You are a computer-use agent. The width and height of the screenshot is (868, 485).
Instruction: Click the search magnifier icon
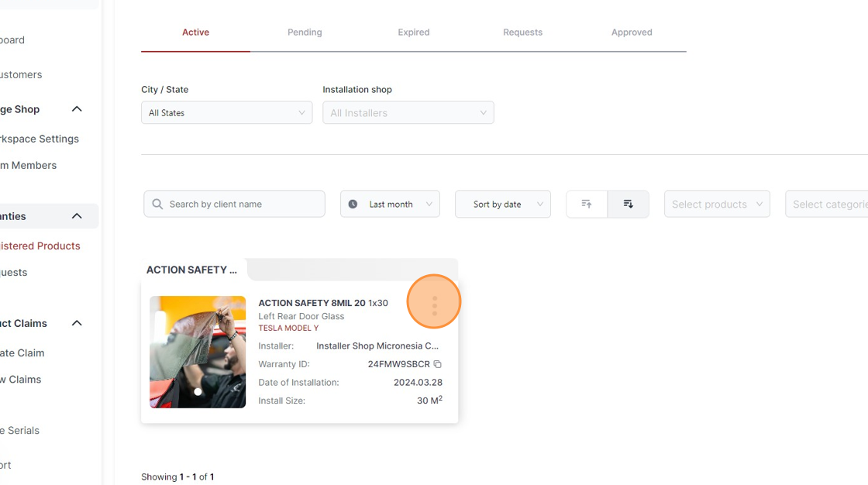point(157,205)
